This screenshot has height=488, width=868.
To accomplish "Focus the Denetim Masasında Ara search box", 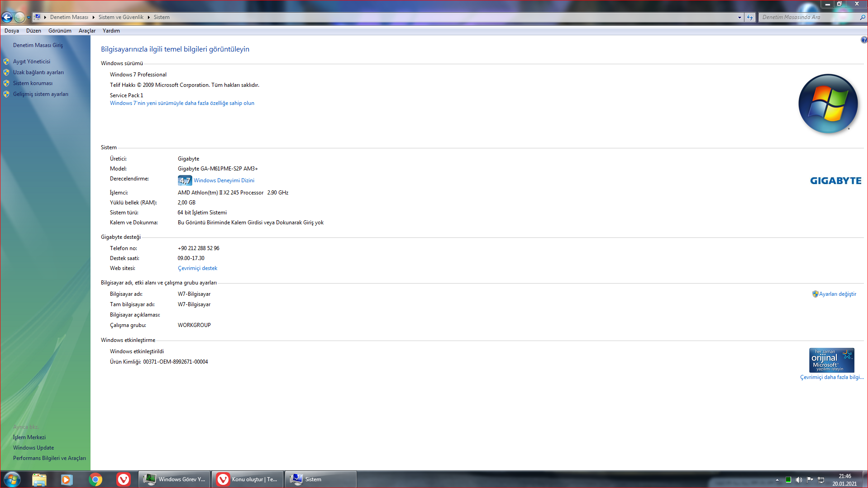I will 808,17.
